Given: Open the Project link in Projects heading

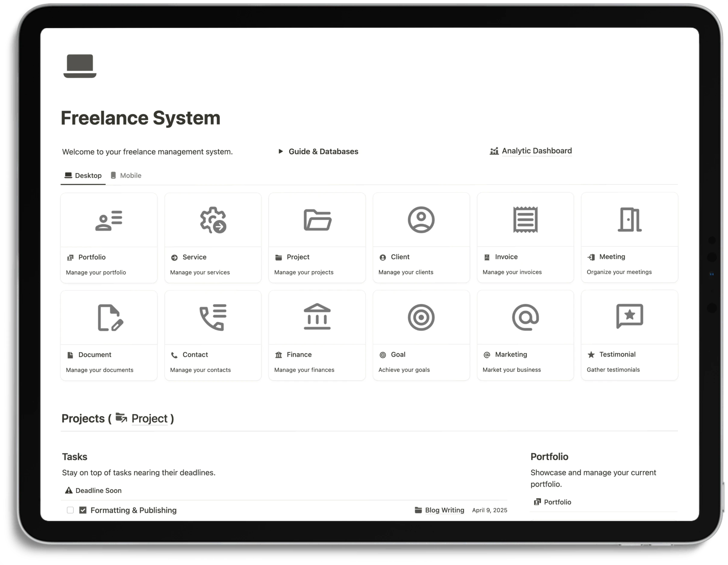Looking at the screenshot, I should tap(149, 418).
